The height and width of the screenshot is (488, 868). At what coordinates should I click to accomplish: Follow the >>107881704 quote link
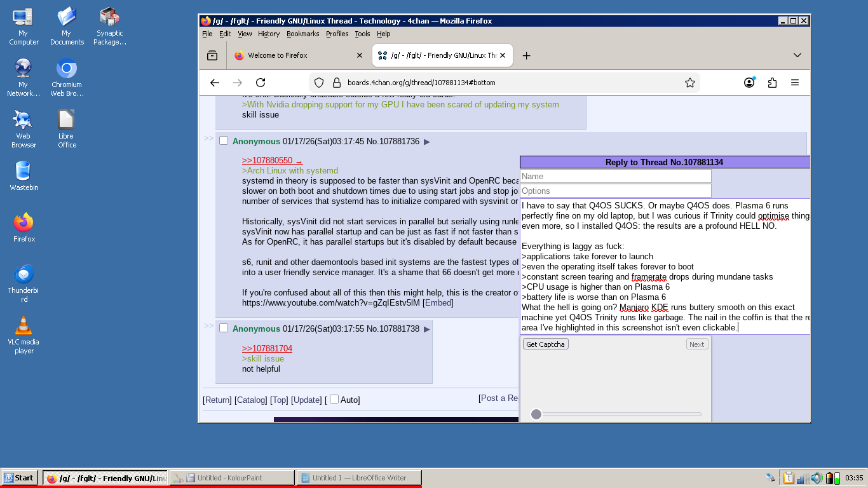coord(267,348)
